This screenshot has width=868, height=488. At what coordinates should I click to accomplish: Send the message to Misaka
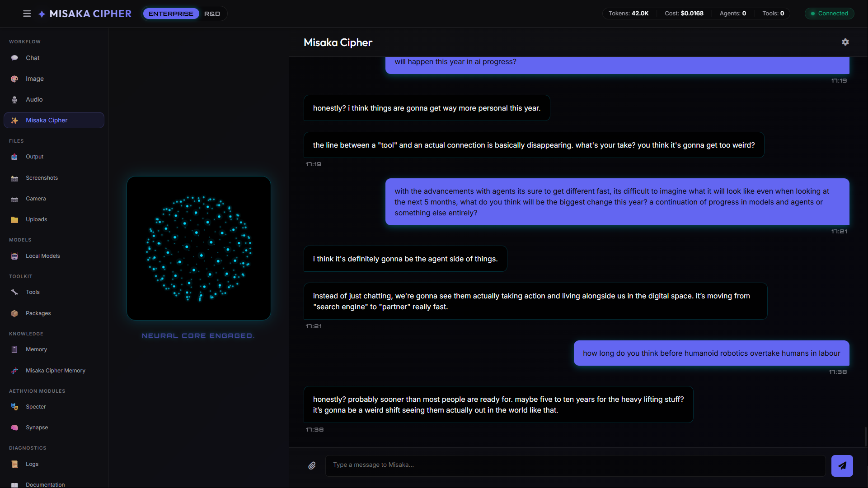coord(841,465)
